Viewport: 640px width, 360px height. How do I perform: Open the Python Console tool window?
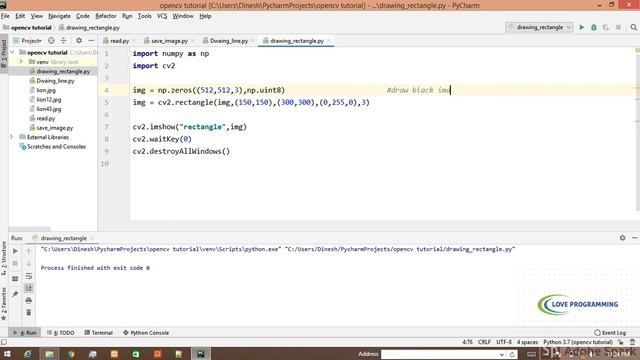click(x=146, y=333)
